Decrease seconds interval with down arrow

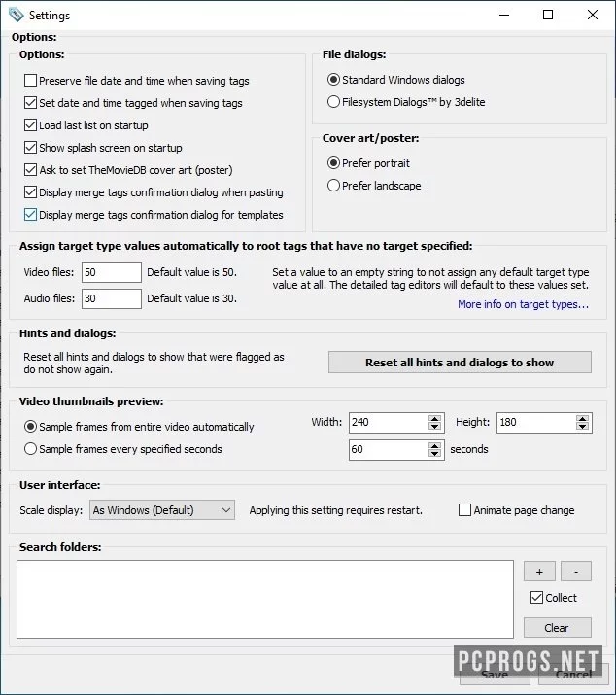pos(434,454)
